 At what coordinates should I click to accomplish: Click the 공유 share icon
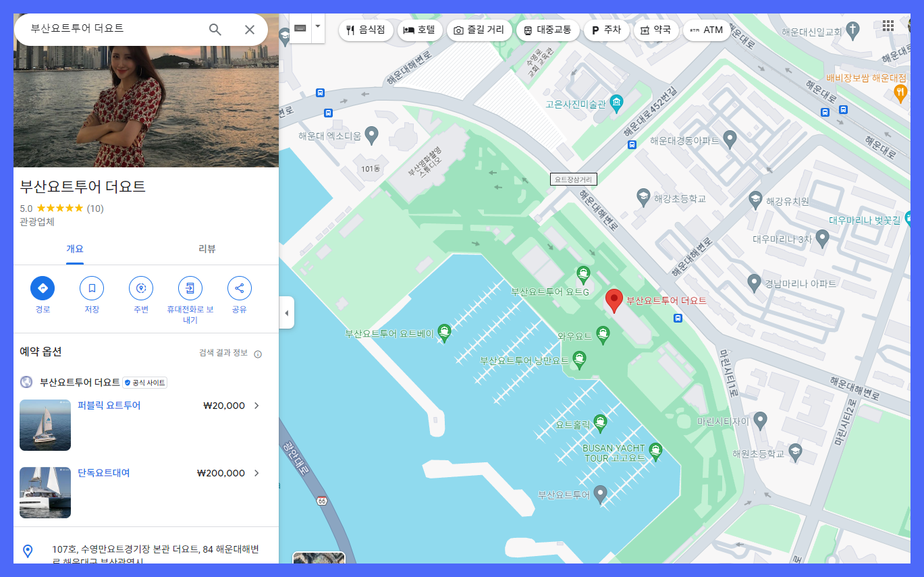pos(240,288)
